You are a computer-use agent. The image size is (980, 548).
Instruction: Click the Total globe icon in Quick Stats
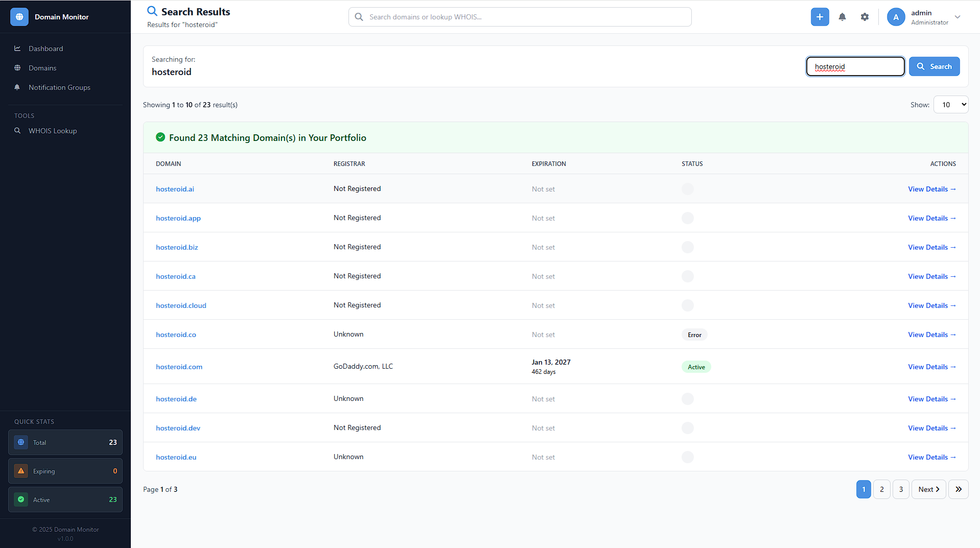(21, 442)
